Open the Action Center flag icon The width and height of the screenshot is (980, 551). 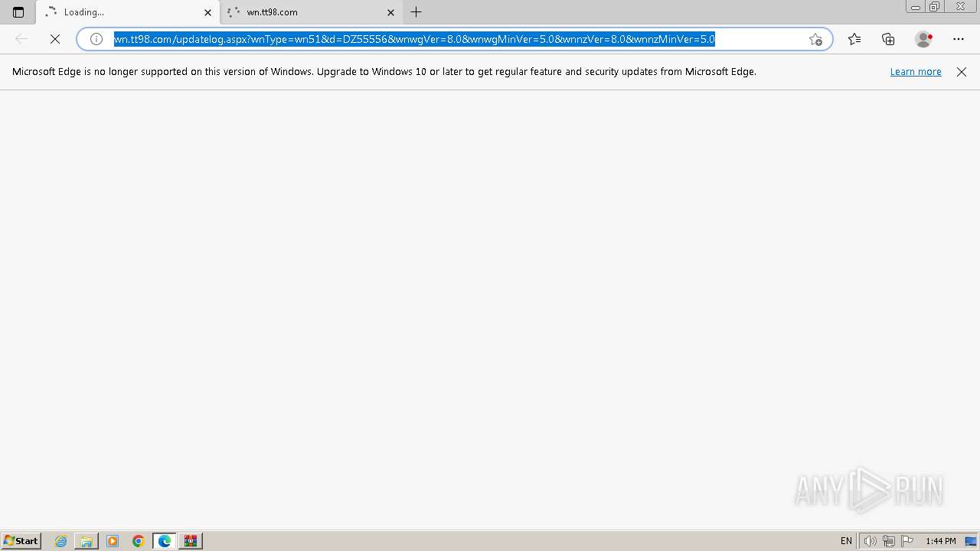pyautogui.click(x=907, y=541)
